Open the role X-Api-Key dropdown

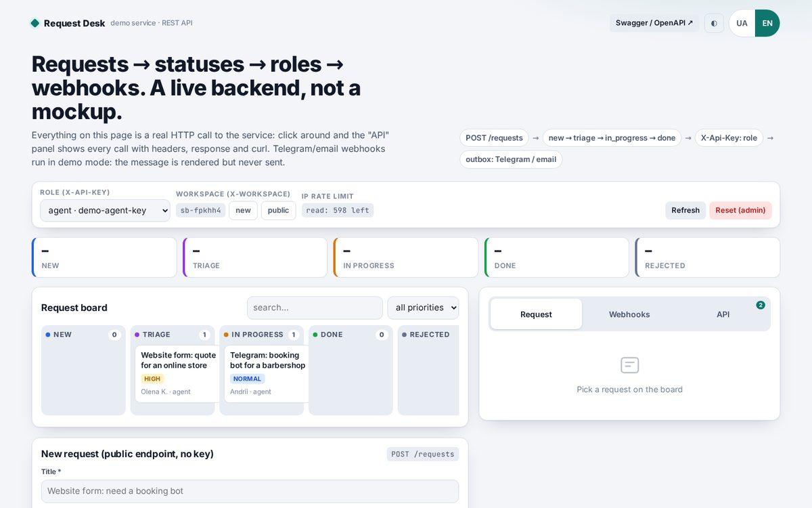105,211
